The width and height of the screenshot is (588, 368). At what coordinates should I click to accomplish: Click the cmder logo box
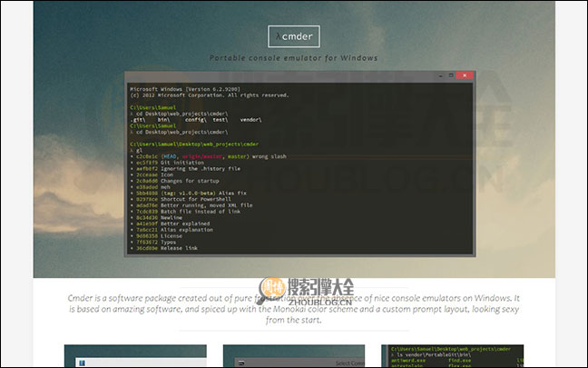point(294,36)
